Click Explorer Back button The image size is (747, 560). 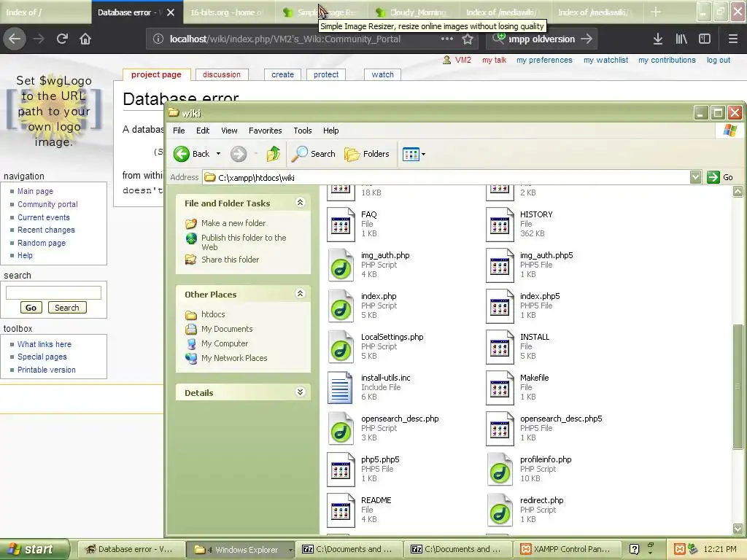192,154
